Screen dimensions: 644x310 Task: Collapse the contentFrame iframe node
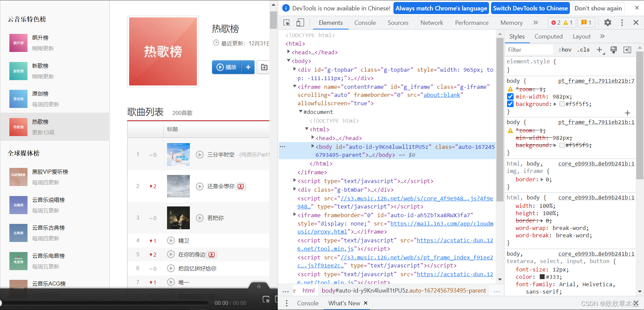[x=294, y=86]
